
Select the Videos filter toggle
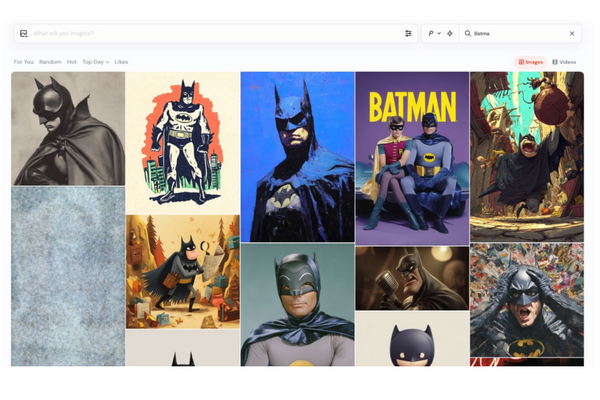tap(564, 62)
